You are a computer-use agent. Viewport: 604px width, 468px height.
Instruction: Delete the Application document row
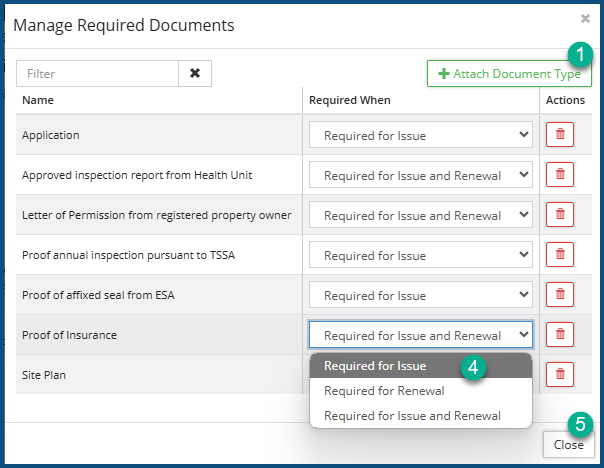tap(559, 135)
